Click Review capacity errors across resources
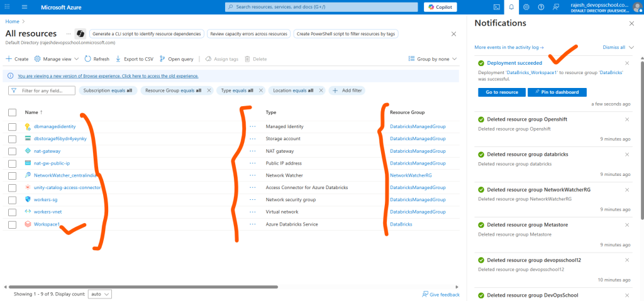644x301 pixels. click(249, 34)
